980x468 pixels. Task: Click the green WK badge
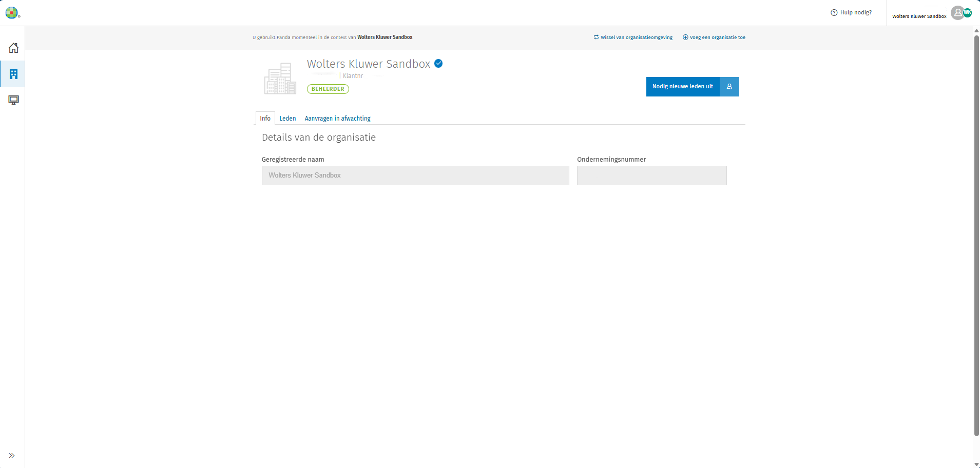coord(968,12)
